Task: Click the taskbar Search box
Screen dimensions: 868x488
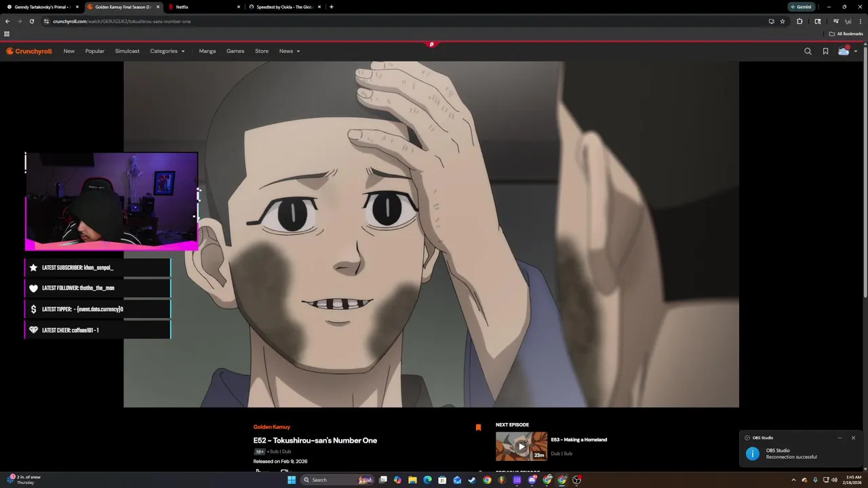Action: (x=337, y=480)
